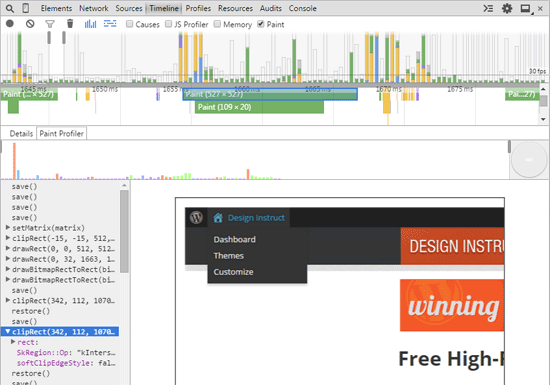The width and height of the screenshot is (550, 385).
Task: Open the Console panel
Action: click(x=302, y=8)
